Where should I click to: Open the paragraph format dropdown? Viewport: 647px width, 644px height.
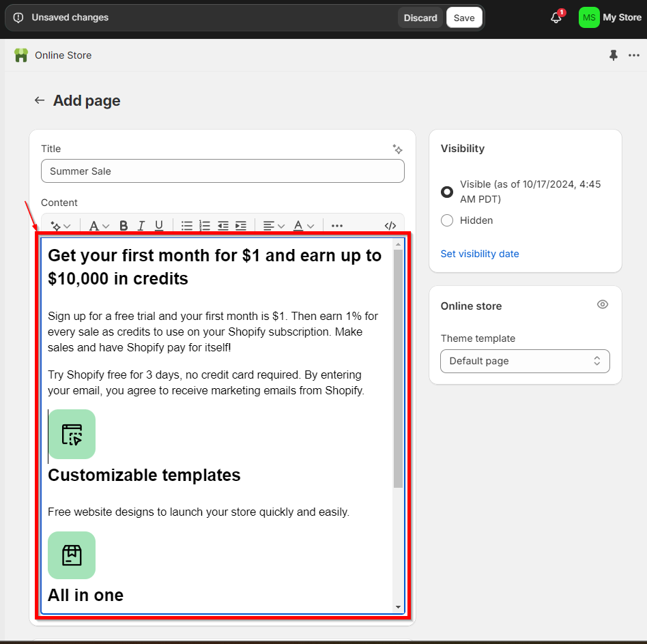(x=99, y=226)
